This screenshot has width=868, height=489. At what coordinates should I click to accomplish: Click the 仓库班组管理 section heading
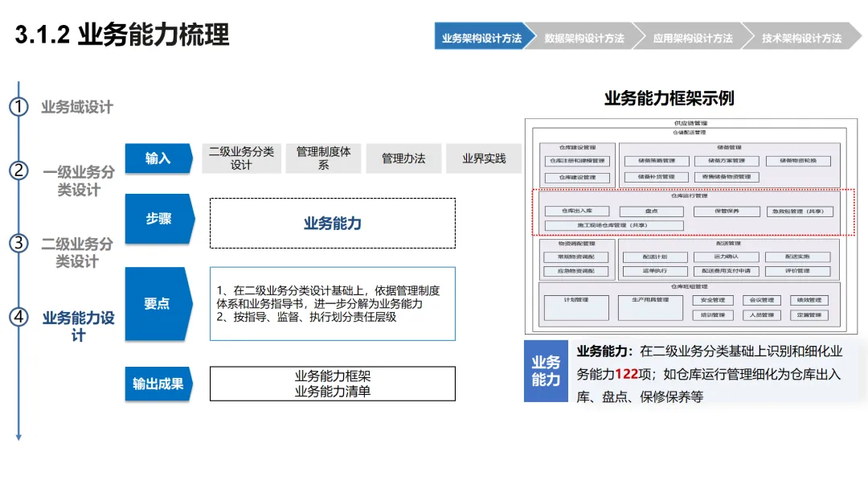click(690, 287)
